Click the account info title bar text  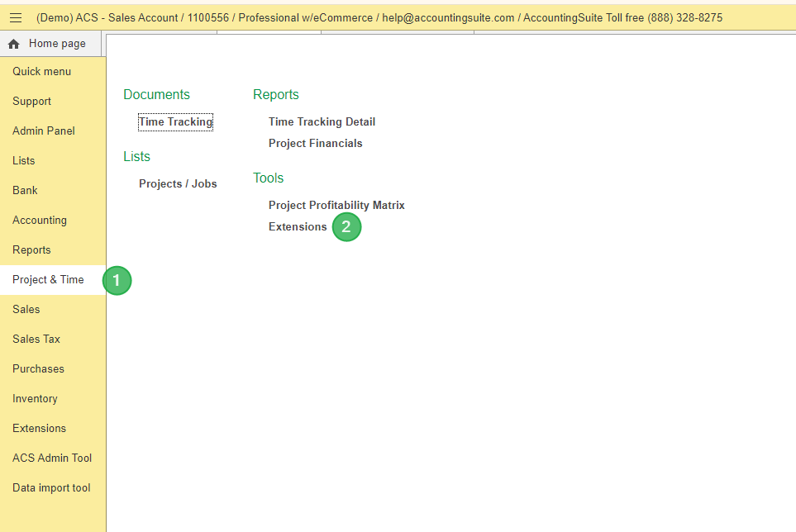click(379, 17)
